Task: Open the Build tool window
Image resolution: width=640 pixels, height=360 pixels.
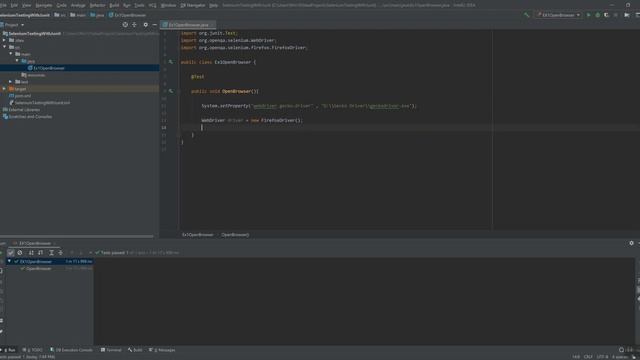Action: [x=135, y=350]
